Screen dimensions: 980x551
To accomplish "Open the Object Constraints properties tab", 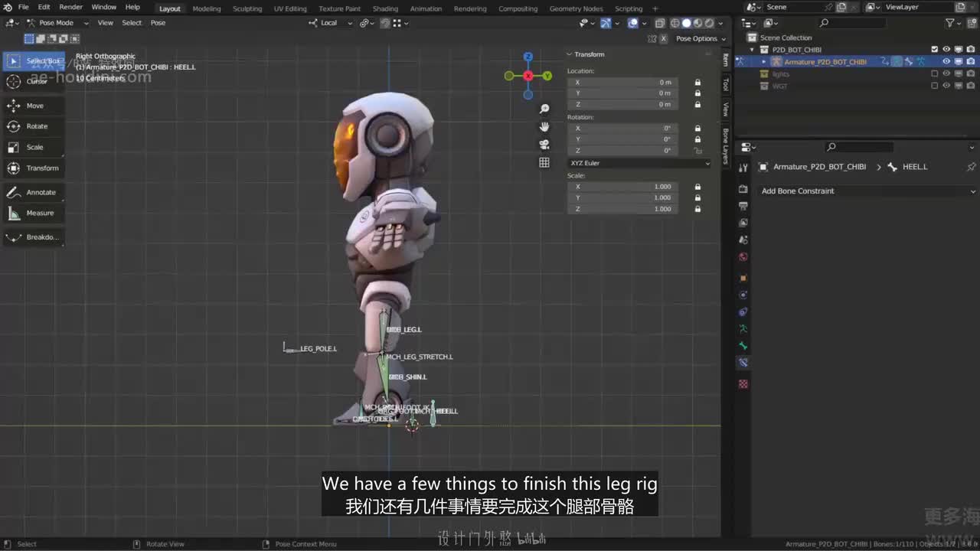I will [743, 312].
